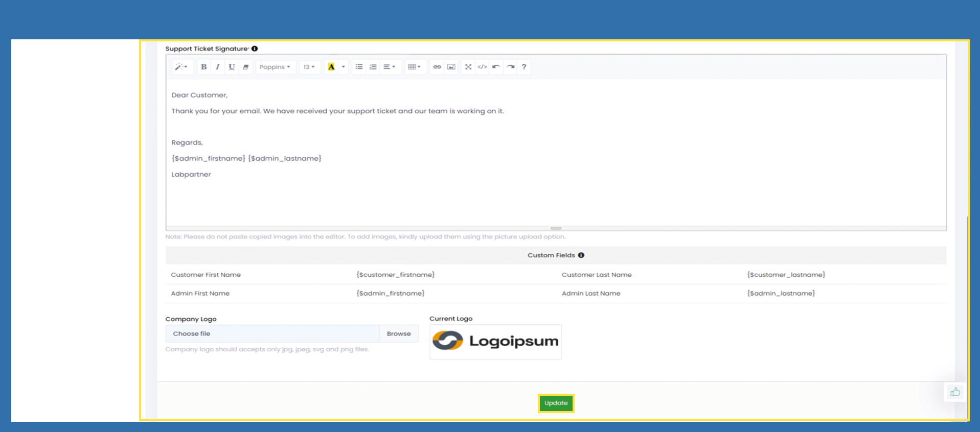980x432 pixels.
Task: Apply underline formatting
Action: point(232,67)
